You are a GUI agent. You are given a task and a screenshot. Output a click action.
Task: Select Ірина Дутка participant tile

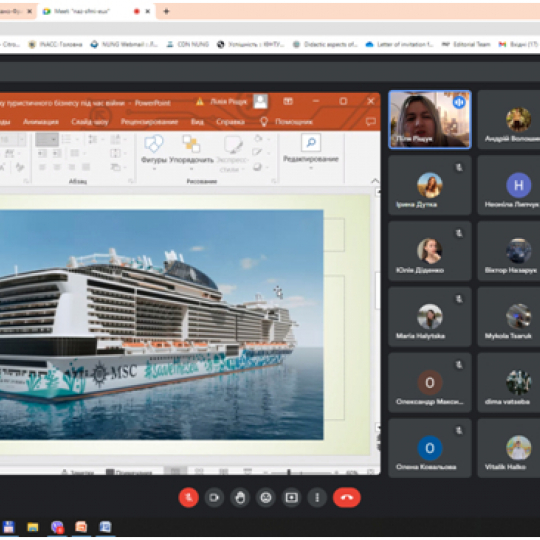point(429,185)
